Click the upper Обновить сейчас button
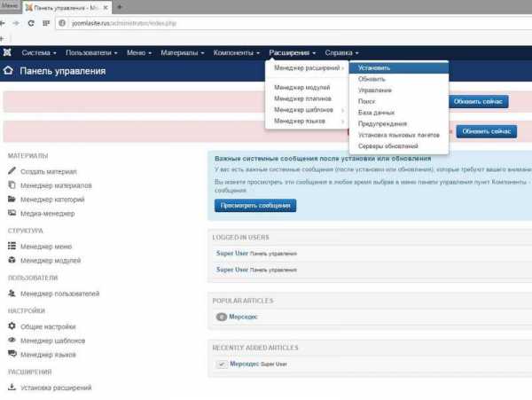The height and width of the screenshot is (400, 532). pyautogui.click(x=478, y=101)
